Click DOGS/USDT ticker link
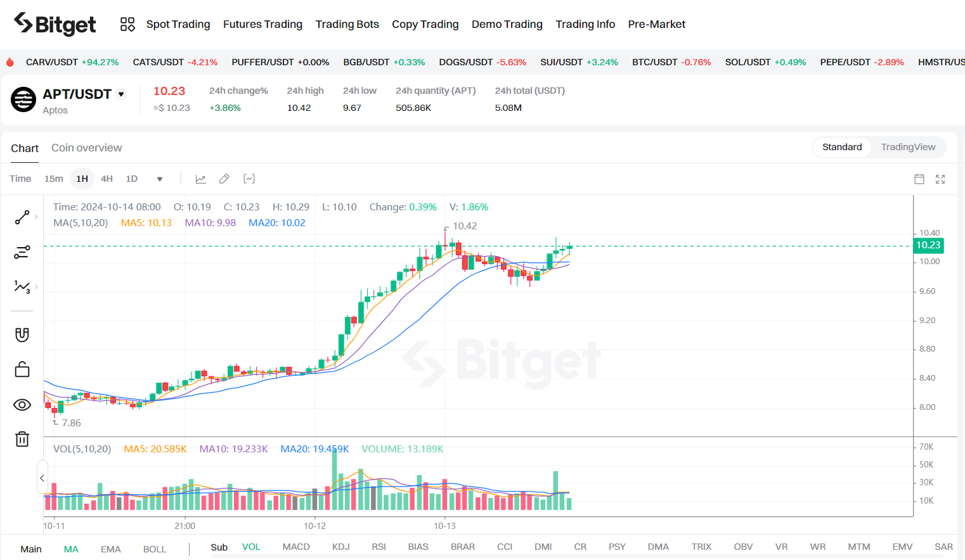The image size is (965, 560). (x=482, y=62)
